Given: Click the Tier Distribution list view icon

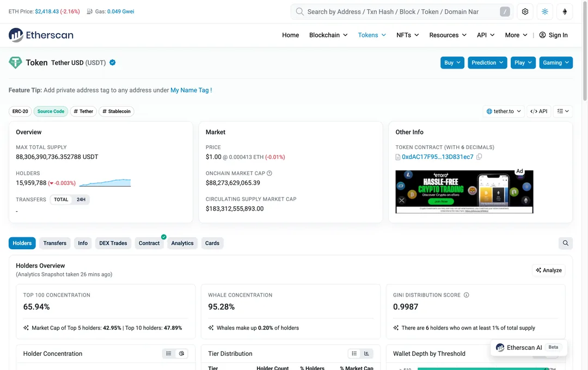Looking at the screenshot, I should click(x=354, y=354).
